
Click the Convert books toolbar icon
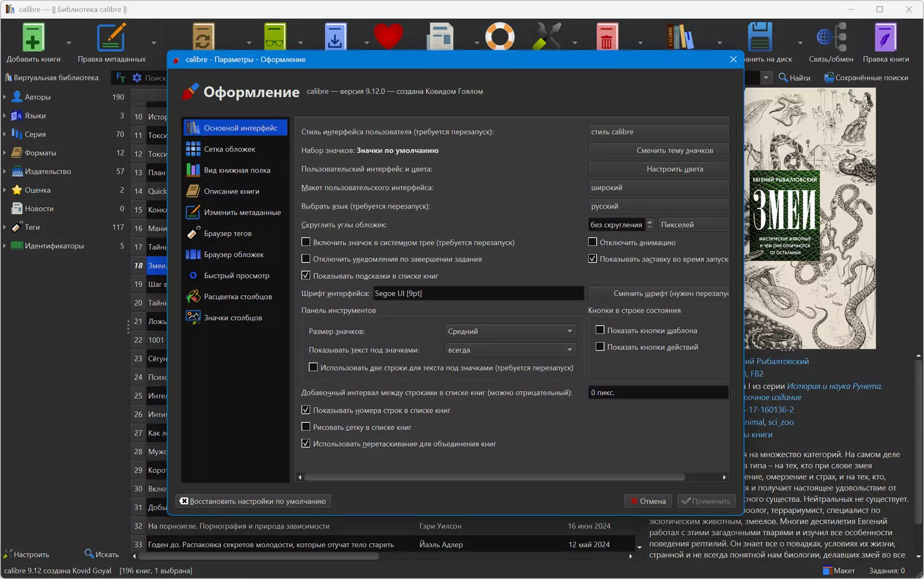pos(203,37)
